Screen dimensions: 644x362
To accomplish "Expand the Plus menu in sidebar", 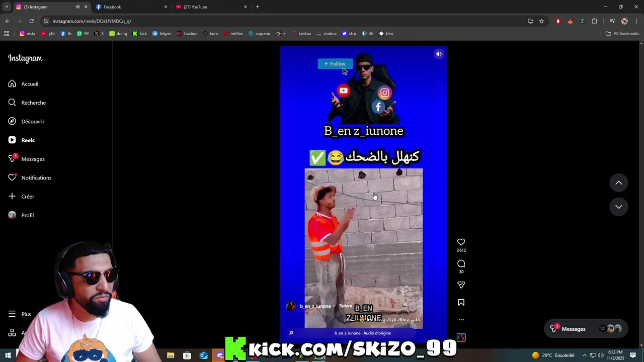I will [20, 314].
